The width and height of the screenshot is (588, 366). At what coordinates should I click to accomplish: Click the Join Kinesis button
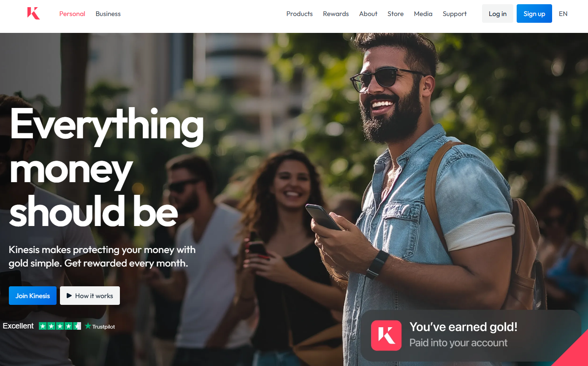pyautogui.click(x=33, y=296)
